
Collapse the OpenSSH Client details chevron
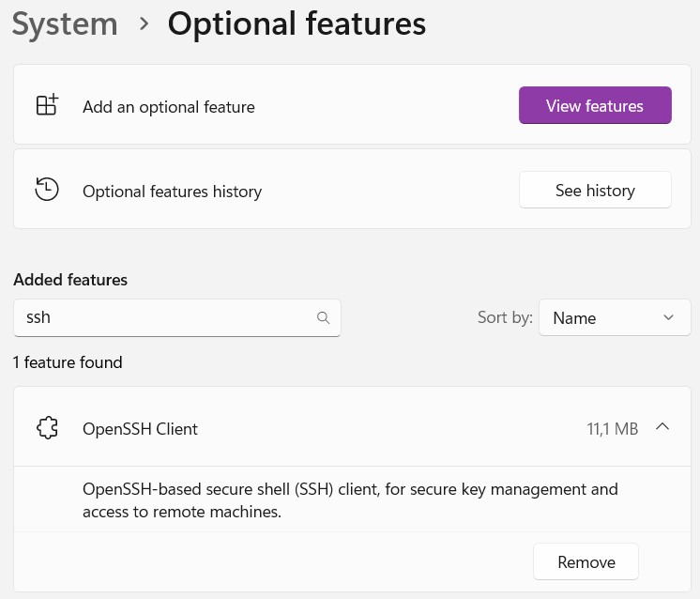pos(662,427)
